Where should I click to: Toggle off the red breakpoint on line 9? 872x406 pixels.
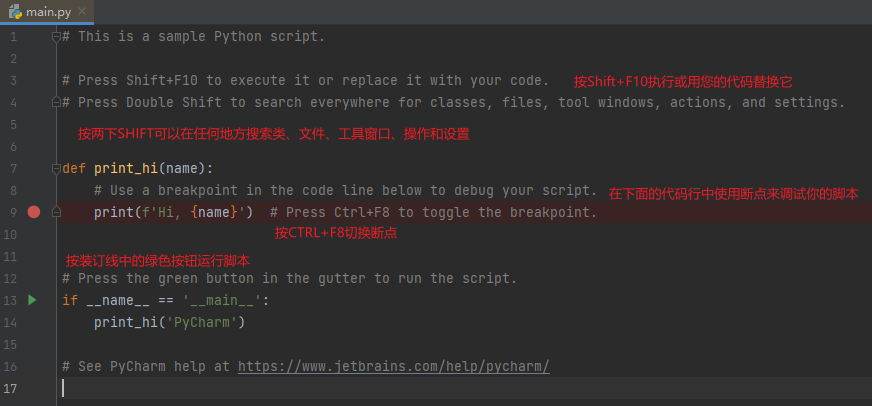pyautogui.click(x=34, y=212)
